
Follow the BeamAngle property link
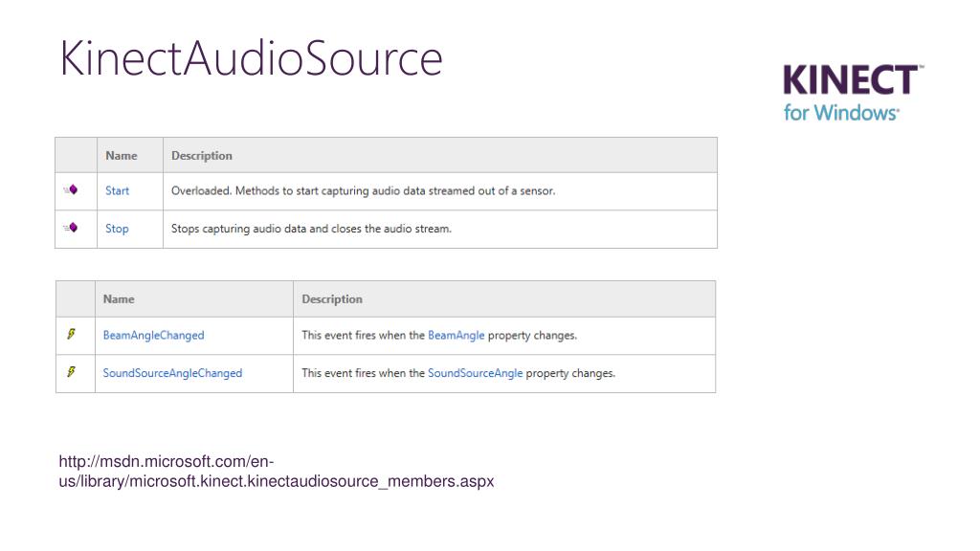(457, 336)
